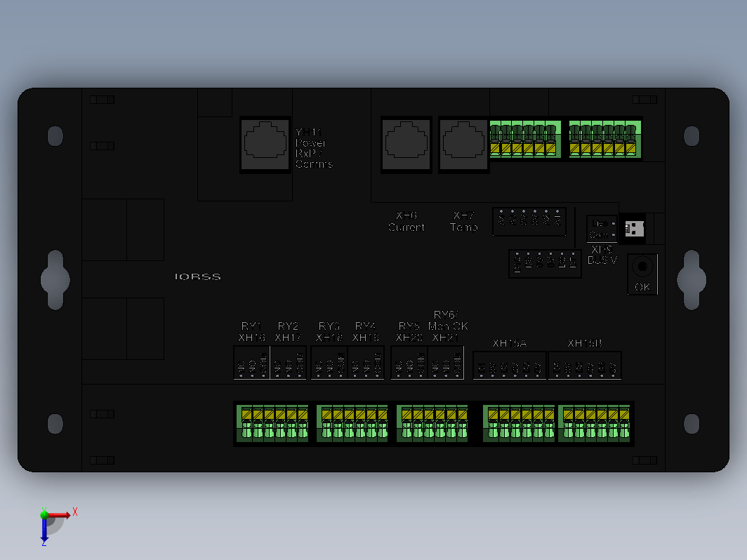Image resolution: width=747 pixels, height=560 pixels.
Task: Click the RY2 XH17 label
Action: (289, 332)
